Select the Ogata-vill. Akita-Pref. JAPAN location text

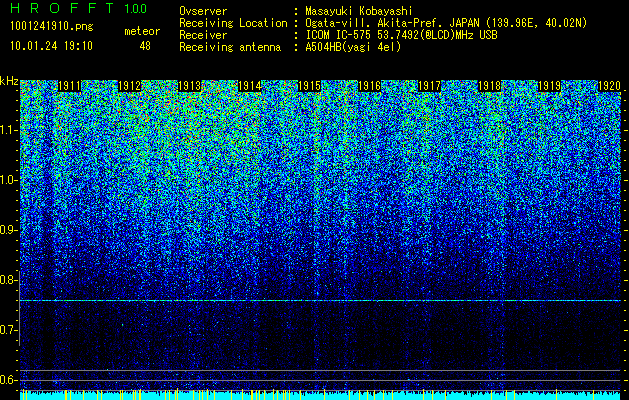tap(446, 23)
